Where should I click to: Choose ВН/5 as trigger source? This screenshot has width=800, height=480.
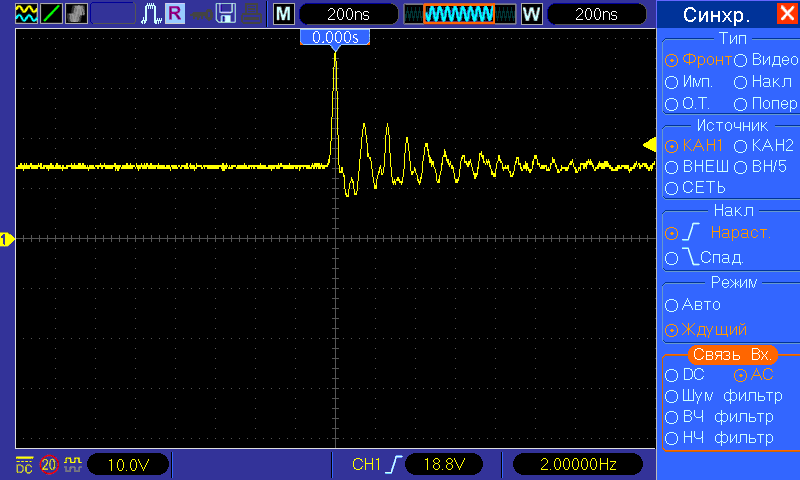point(760,167)
